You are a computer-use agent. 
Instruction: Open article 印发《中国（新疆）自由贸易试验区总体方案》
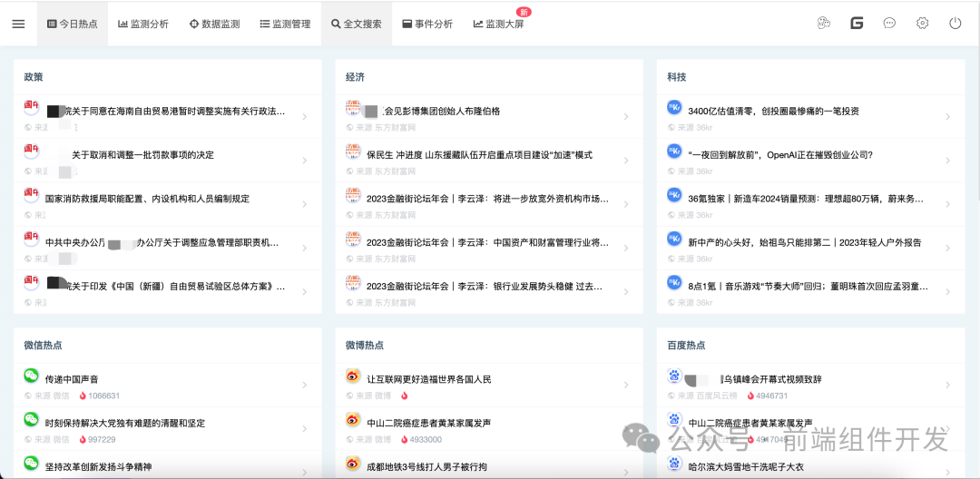(x=166, y=286)
